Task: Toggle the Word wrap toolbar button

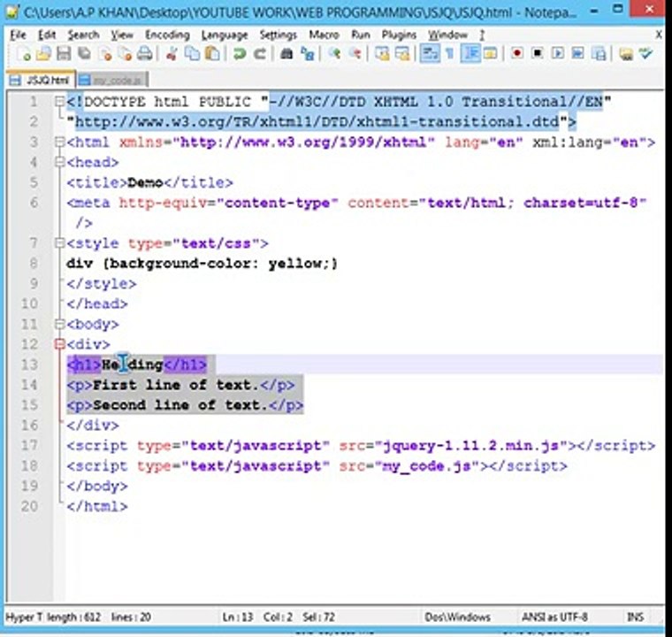Action: coord(430,54)
